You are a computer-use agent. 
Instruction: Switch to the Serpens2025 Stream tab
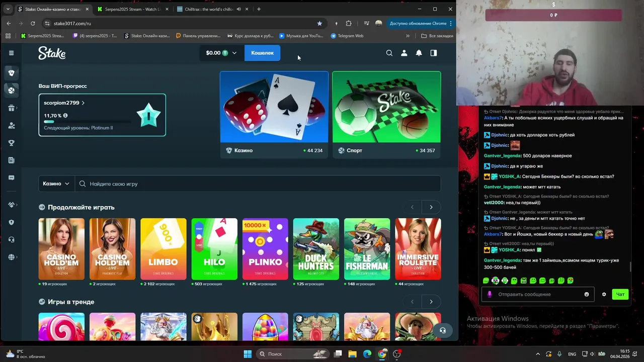tap(132, 9)
